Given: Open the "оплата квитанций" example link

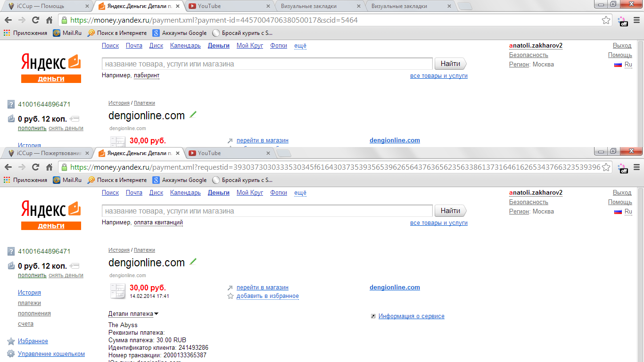Looking at the screenshot, I should click(x=158, y=222).
